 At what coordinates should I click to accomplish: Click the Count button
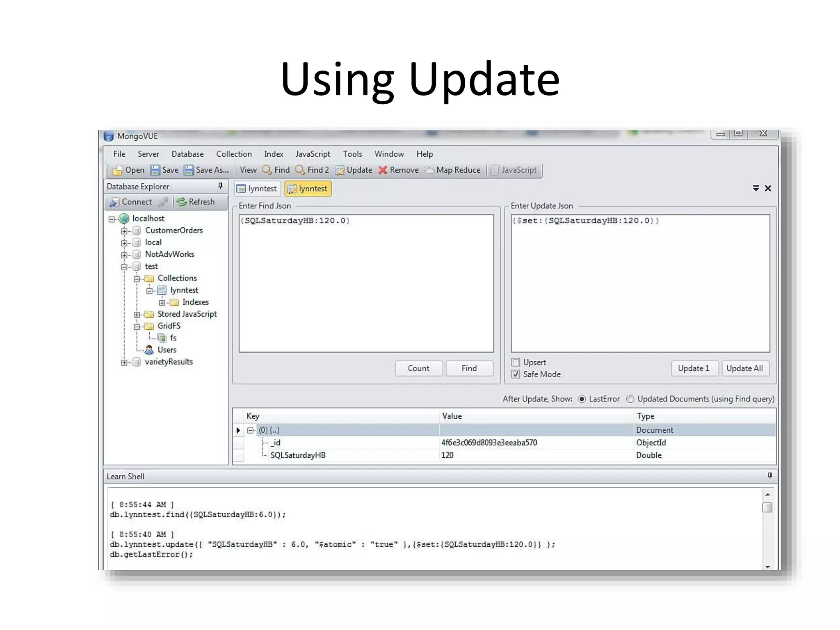pos(419,368)
